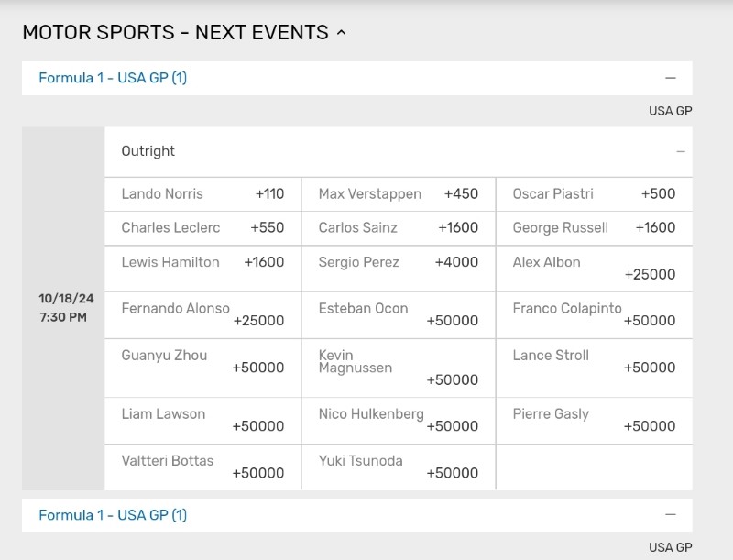Choose Yuki Tsunoda +50000
Image resolution: width=733 pixels, height=560 pixels.
(399, 467)
